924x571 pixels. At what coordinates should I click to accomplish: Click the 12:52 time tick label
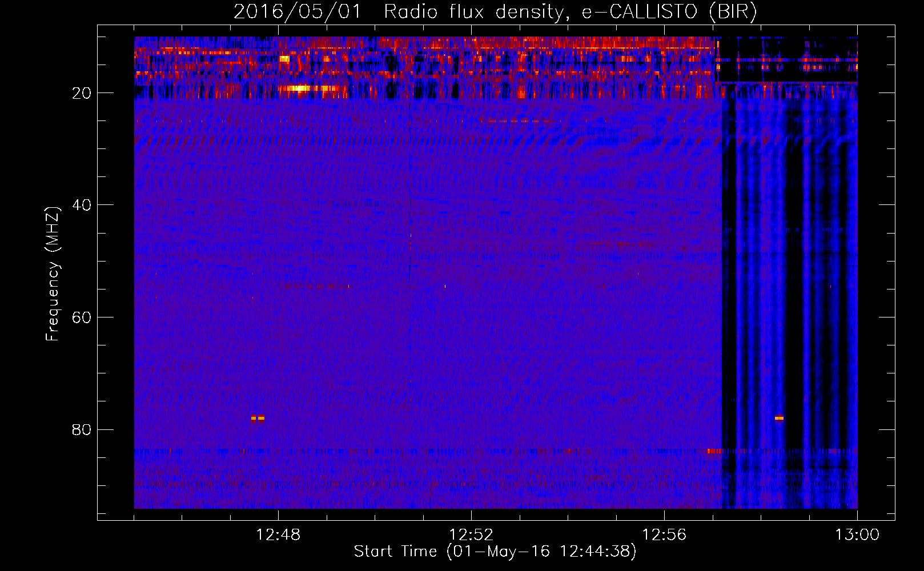tap(471, 535)
